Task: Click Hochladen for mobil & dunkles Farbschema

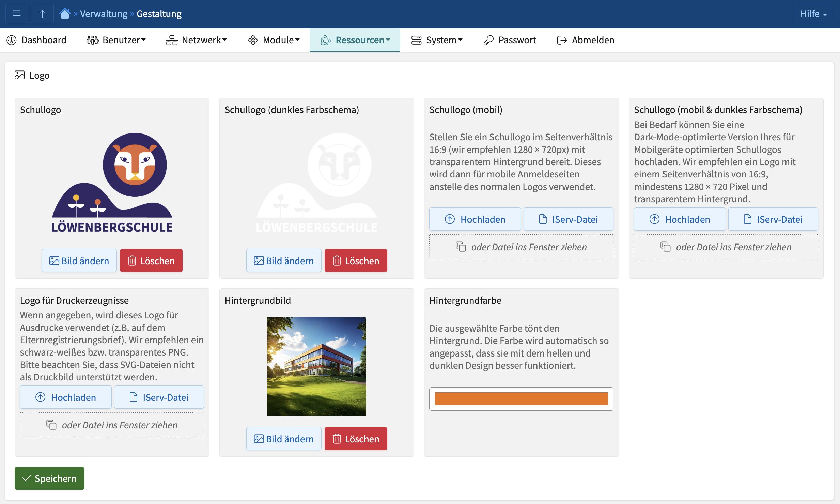Action: pyautogui.click(x=680, y=219)
